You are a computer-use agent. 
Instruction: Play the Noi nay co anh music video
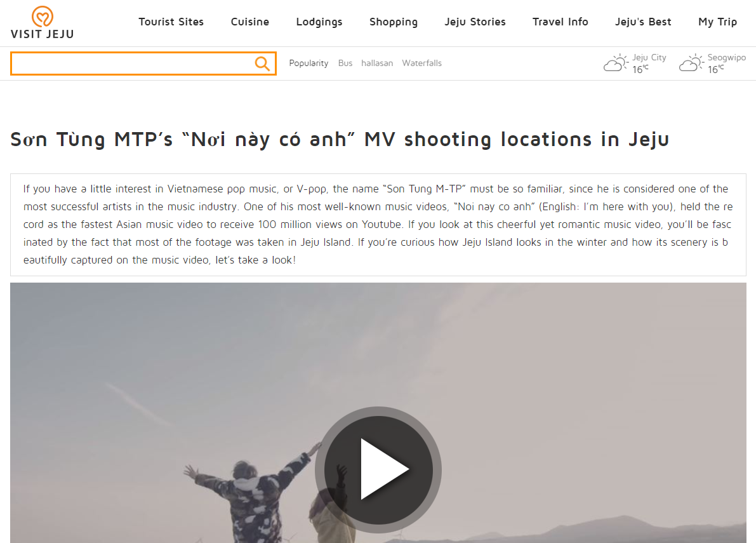point(377,469)
